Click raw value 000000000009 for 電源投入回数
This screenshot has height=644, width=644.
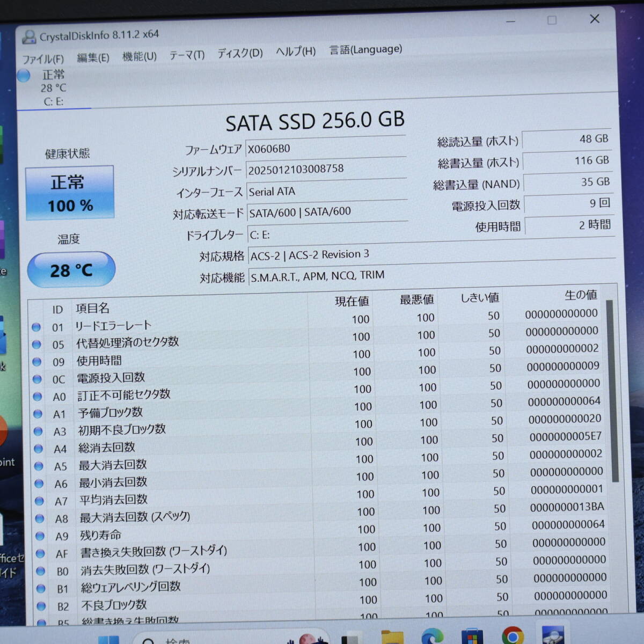click(563, 367)
